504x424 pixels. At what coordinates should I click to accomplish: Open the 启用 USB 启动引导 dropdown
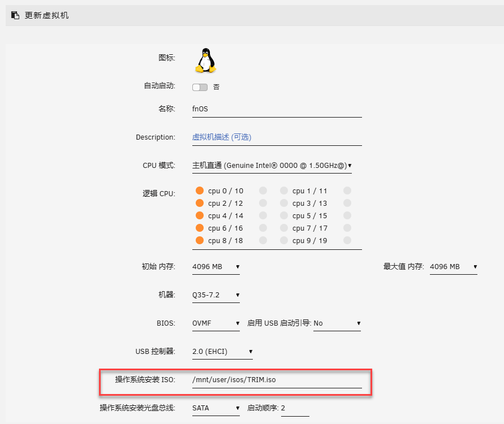337,323
